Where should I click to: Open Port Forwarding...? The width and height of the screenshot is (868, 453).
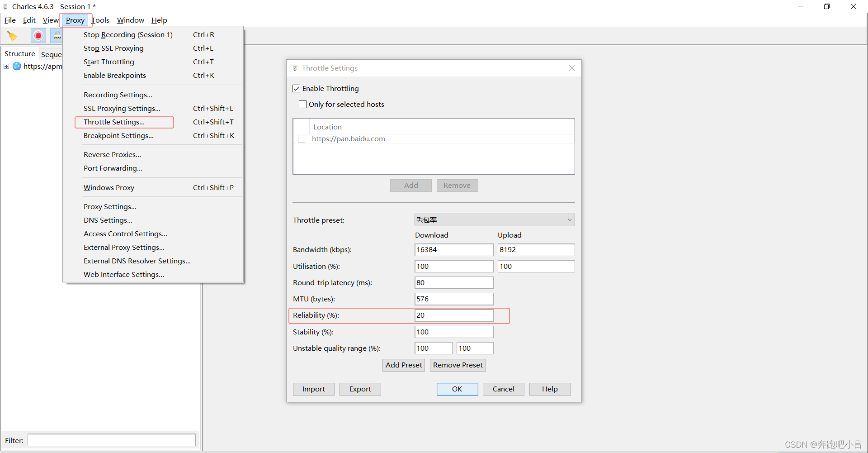pos(153,168)
